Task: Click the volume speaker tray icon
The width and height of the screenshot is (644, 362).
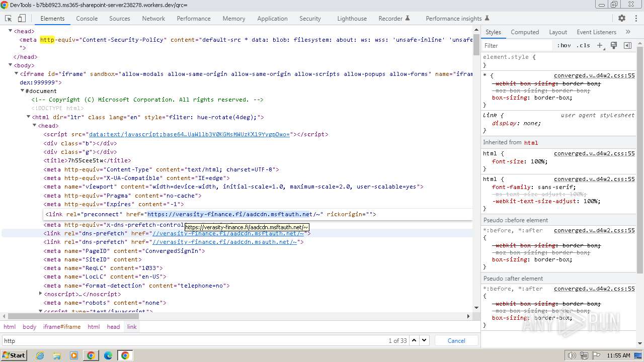Action: [x=572, y=355]
